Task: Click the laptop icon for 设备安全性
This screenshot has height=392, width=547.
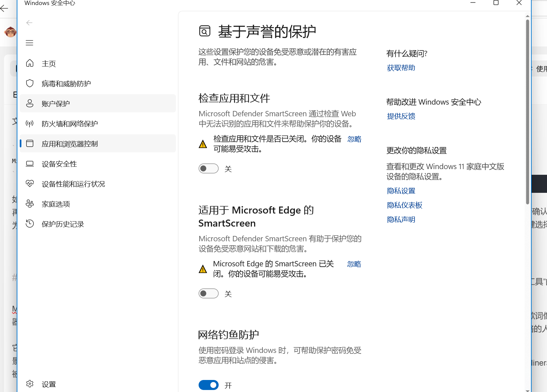Action: tap(30, 163)
